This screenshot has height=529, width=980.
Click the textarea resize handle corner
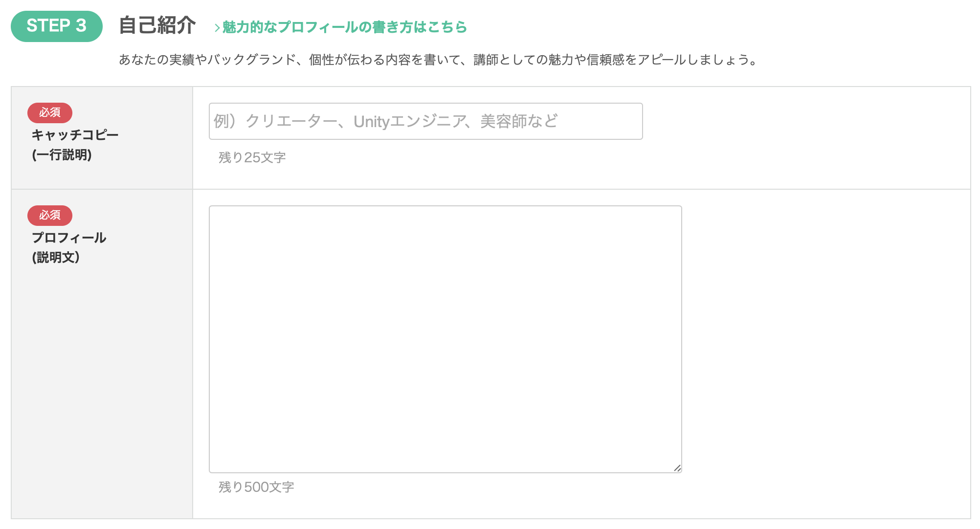[x=677, y=468]
